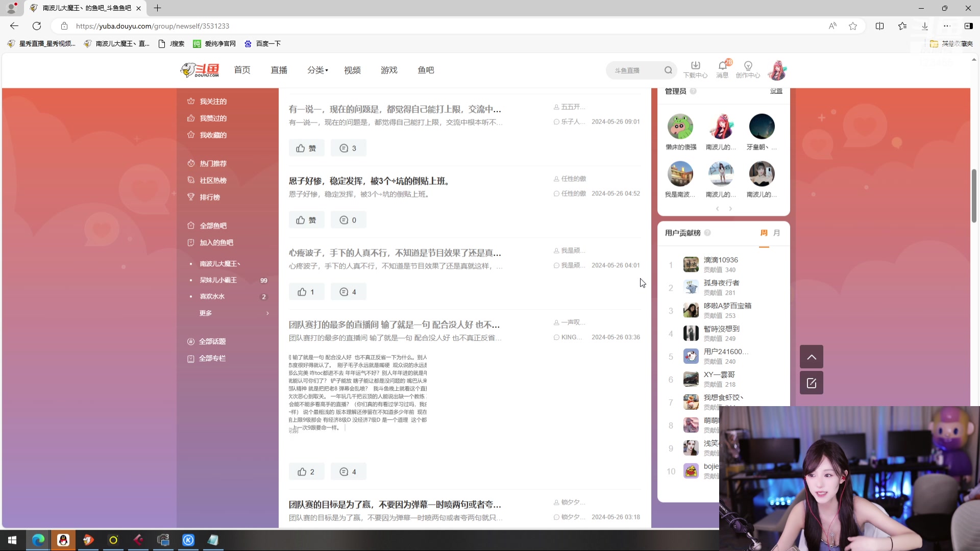
Task: Open 设置 in the 管理员 panel
Action: 775,91
